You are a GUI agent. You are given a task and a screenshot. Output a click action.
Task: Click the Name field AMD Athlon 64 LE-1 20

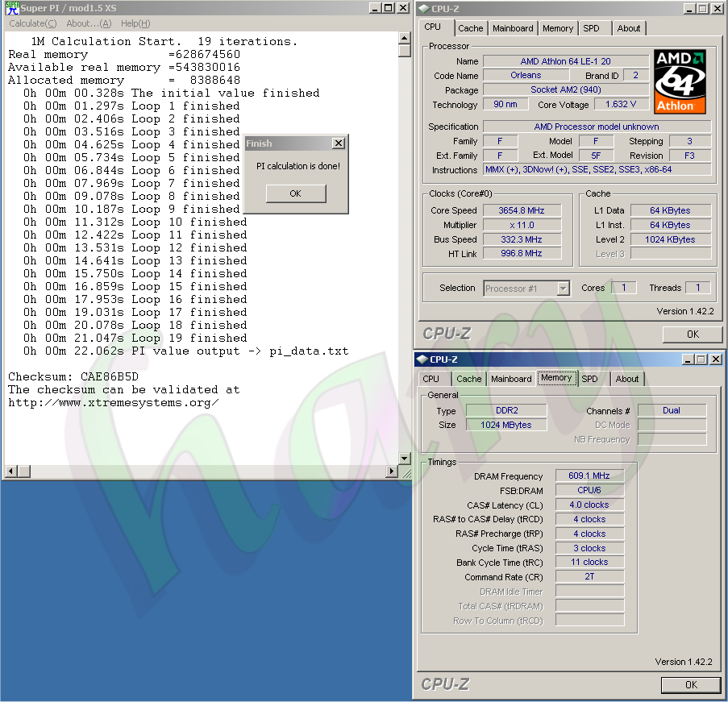(x=565, y=61)
